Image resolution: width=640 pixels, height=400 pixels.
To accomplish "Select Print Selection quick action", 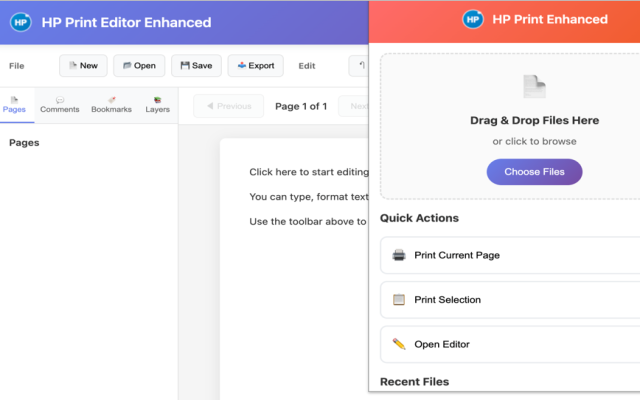I will (510, 300).
